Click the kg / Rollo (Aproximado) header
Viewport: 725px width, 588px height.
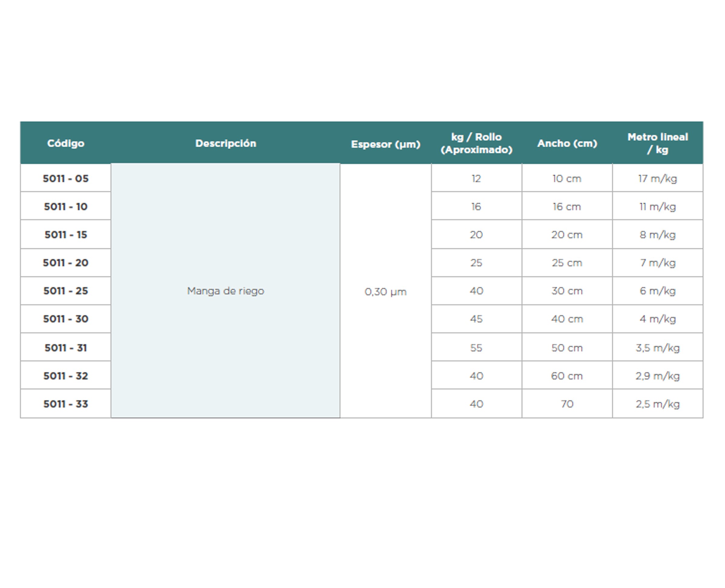pyautogui.click(x=476, y=143)
